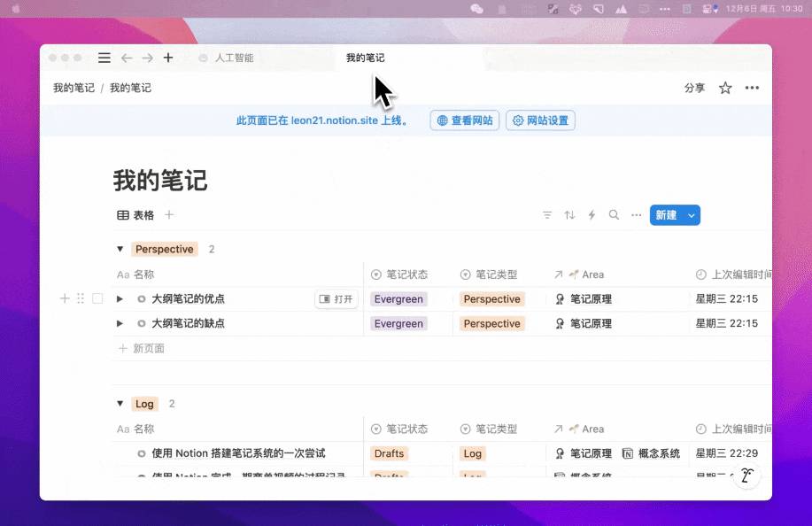Open page options three-dot menu
This screenshot has width=812, height=526.
coord(752,88)
